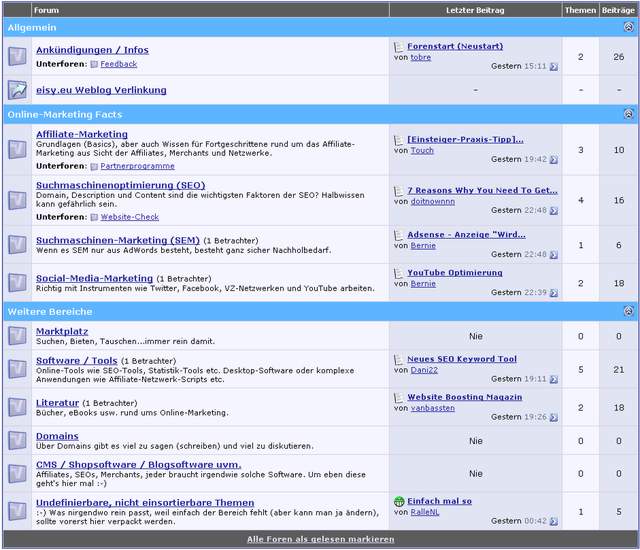This screenshot has width=640, height=550.
Task: Open the Software / Tools forum
Action: coord(77,360)
